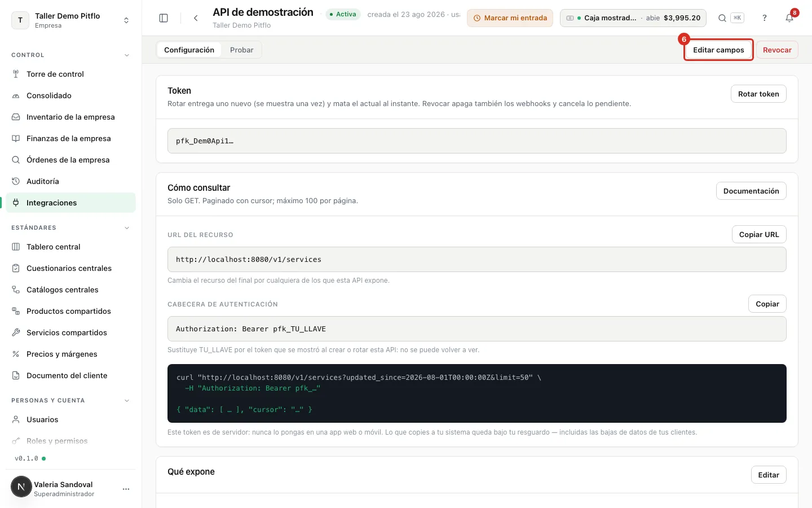Image resolution: width=812 pixels, height=508 pixels.
Task: Go back with the left arrow
Action: coord(196,18)
